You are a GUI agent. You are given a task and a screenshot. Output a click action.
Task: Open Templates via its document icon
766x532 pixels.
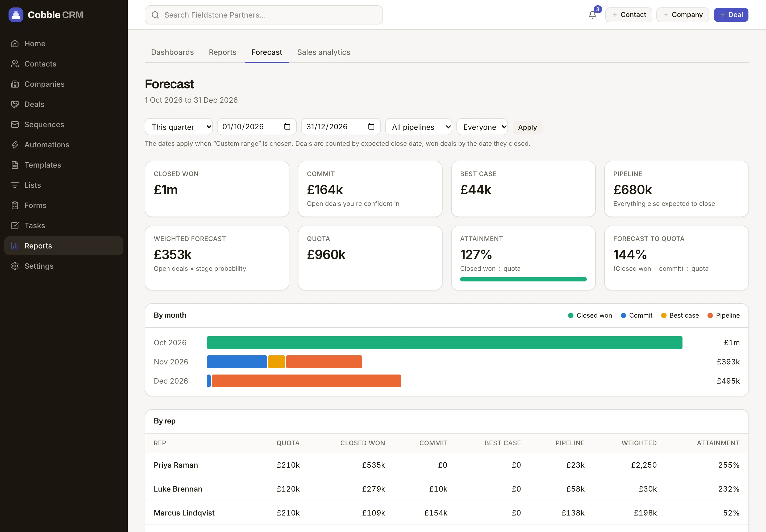pos(15,165)
